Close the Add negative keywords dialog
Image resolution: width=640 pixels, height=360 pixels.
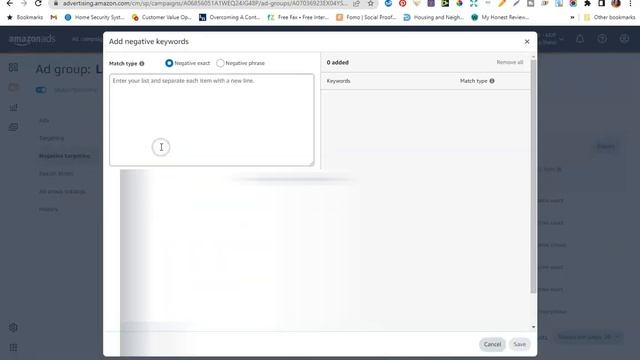(527, 42)
